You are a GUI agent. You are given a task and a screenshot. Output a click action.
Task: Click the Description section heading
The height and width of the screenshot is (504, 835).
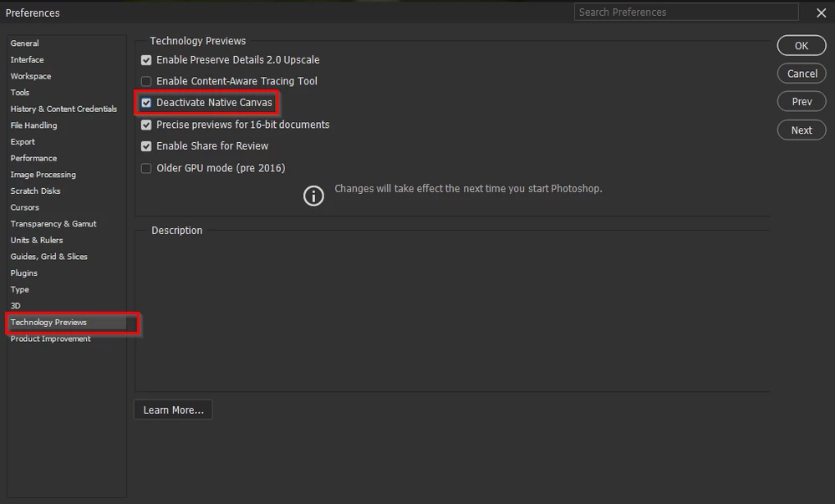click(x=177, y=231)
